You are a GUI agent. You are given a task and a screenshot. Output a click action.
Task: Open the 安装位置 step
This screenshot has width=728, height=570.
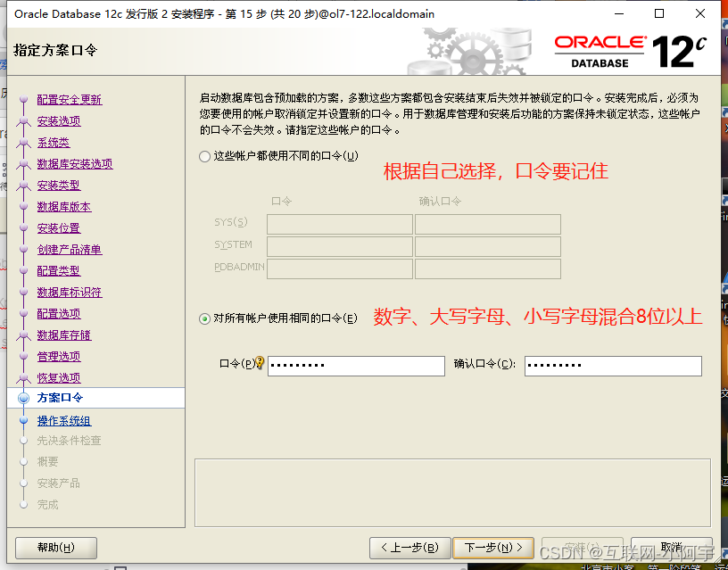pyautogui.click(x=59, y=227)
